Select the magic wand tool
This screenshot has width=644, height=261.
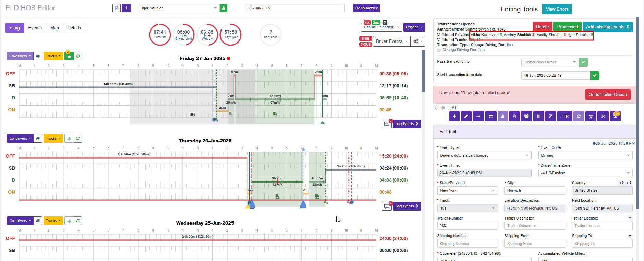[x=550, y=116]
